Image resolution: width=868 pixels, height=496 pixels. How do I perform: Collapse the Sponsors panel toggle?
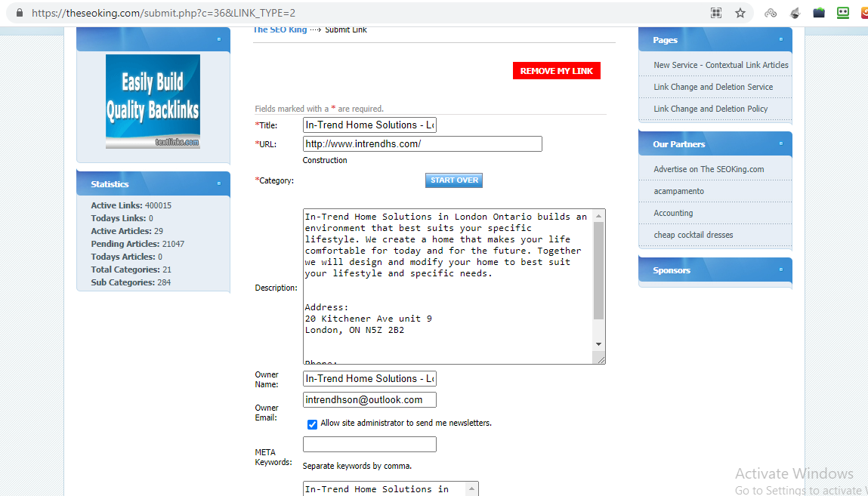click(x=780, y=270)
